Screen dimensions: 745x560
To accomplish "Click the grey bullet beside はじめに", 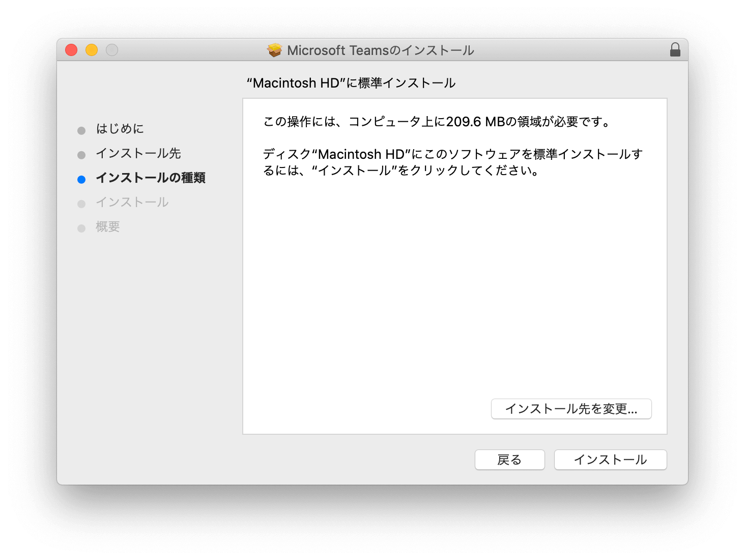I will [81, 130].
